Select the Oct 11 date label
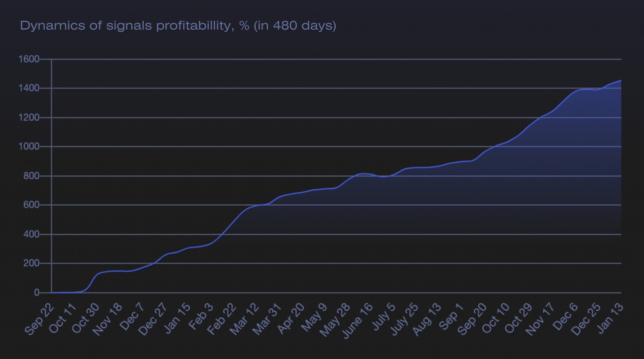The image size is (644, 359). pos(63,319)
